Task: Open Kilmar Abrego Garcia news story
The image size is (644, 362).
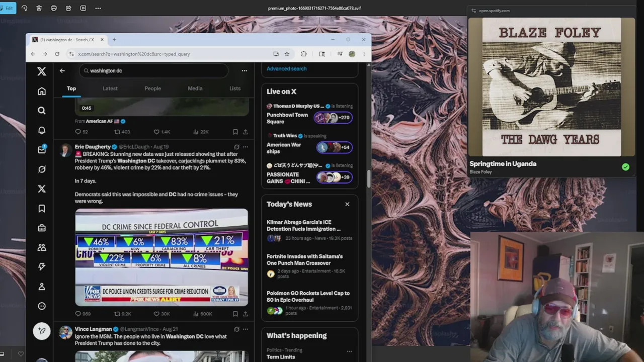Action: point(309,231)
